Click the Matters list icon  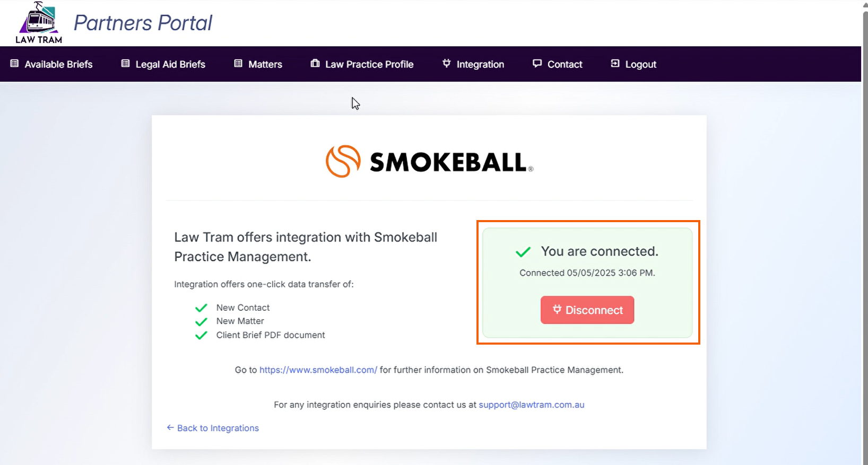click(x=238, y=64)
